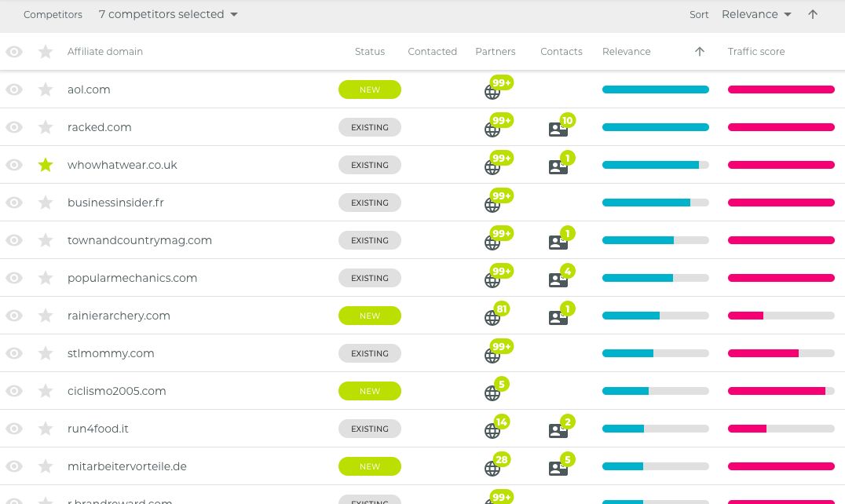
Task: Click the Affiliate domain column header
Action: [x=105, y=52]
